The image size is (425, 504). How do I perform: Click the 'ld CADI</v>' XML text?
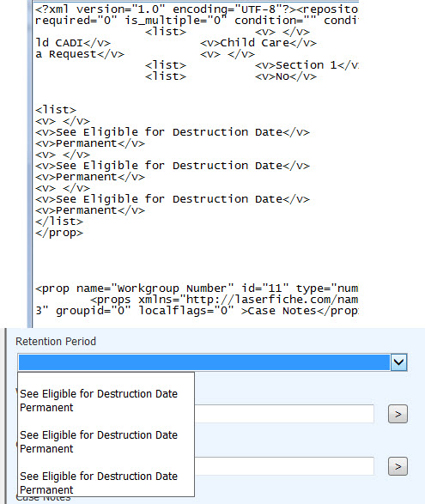click(73, 43)
